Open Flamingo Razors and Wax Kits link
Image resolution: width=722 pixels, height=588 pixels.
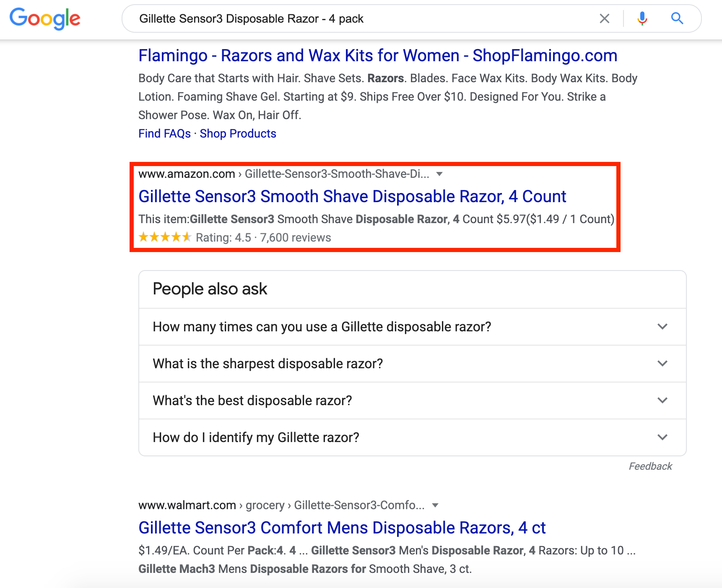point(378,55)
